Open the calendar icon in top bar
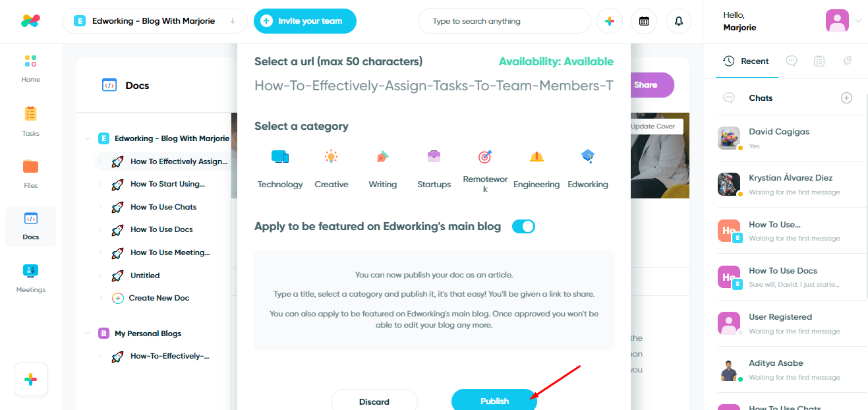The image size is (868, 410). pyautogui.click(x=644, y=21)
